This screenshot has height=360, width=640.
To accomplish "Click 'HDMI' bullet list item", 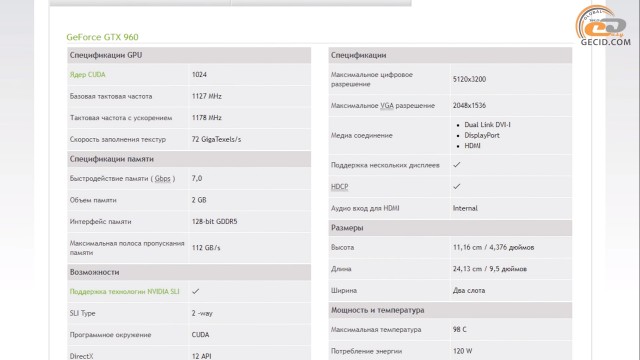I will (473, 146).
